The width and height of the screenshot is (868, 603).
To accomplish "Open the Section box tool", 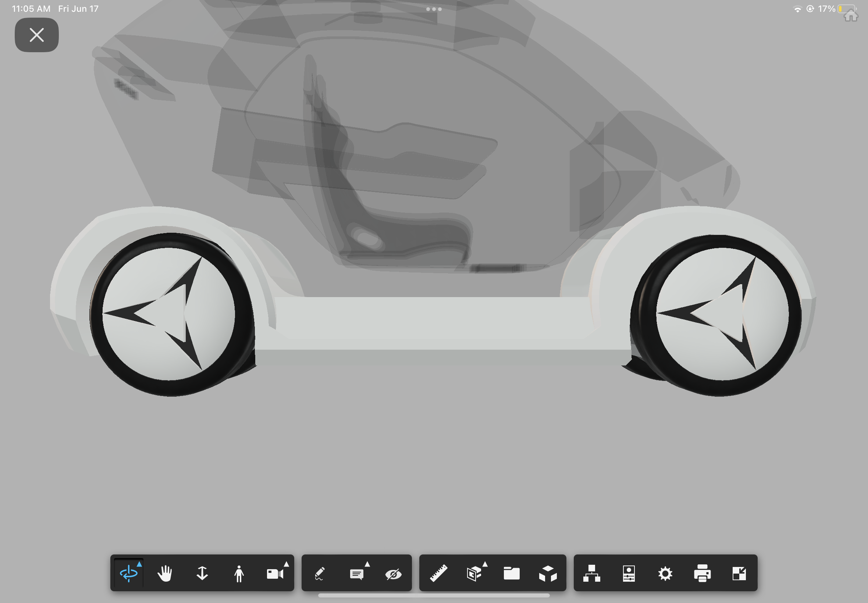I will [474, 573].
